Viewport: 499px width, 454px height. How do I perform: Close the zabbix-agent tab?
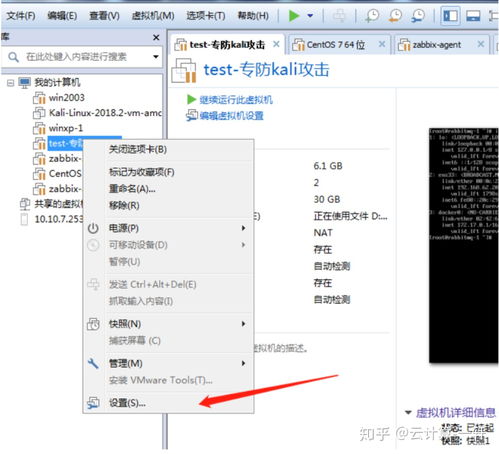click(x=481, y=44)
